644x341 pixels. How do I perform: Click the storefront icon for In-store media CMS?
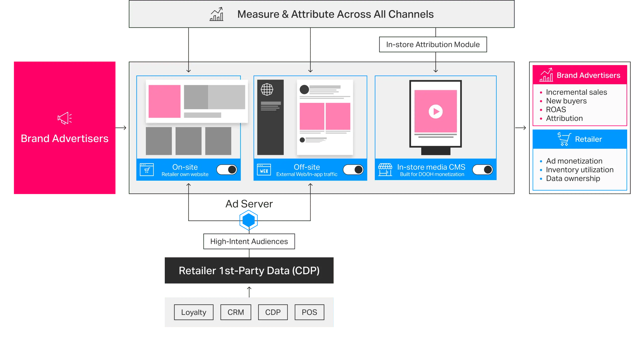point(385,170)
